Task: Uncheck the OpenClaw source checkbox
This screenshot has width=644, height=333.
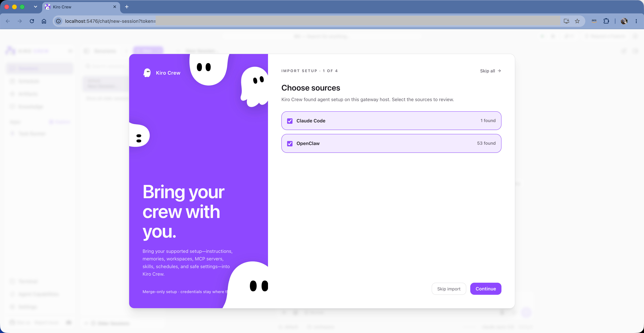Action: (290, 144)
